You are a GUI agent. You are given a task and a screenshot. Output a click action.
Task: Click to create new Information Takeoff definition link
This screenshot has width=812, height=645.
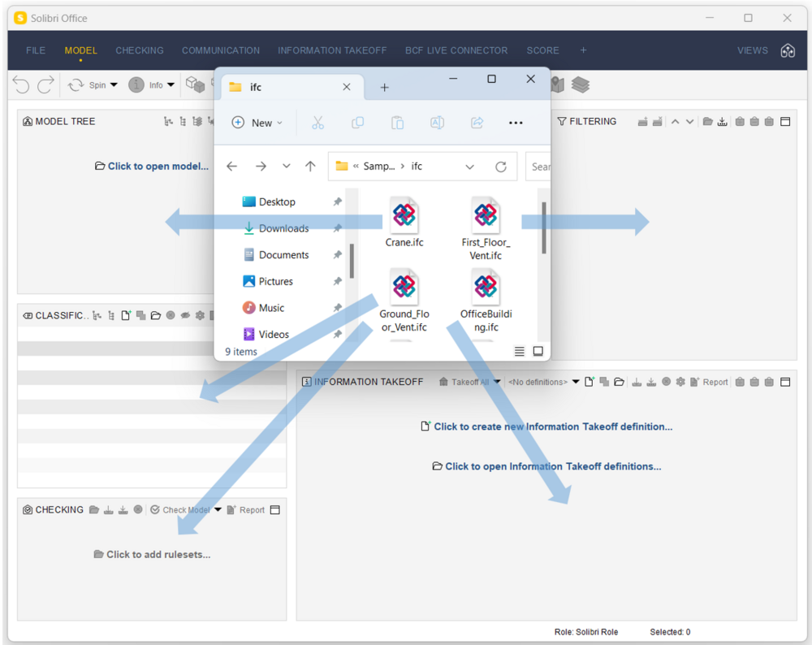(x=546, y=426)
